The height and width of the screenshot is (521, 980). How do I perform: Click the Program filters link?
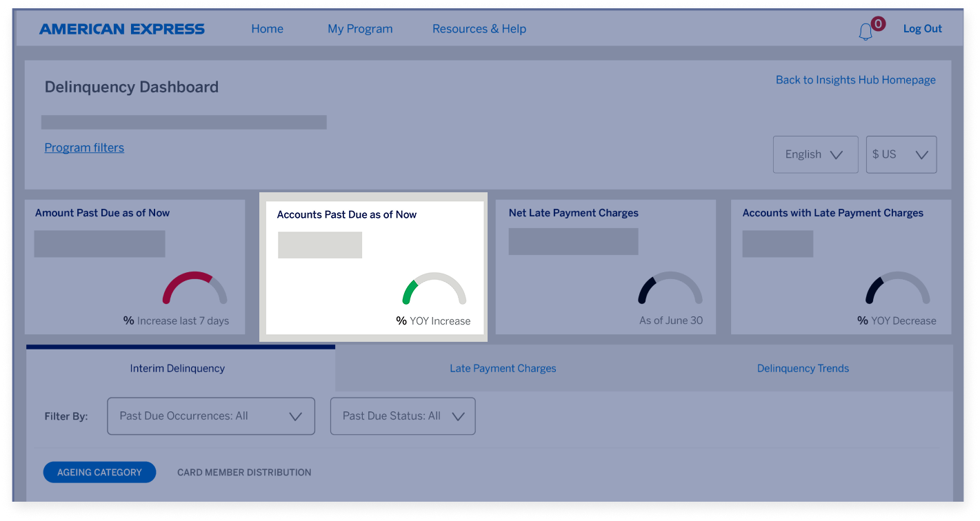point(84,147)
